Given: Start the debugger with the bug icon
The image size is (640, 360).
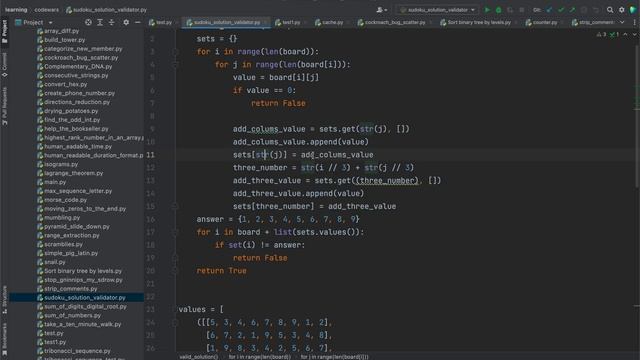Looking at the screenshot, I should coord(498,10).
